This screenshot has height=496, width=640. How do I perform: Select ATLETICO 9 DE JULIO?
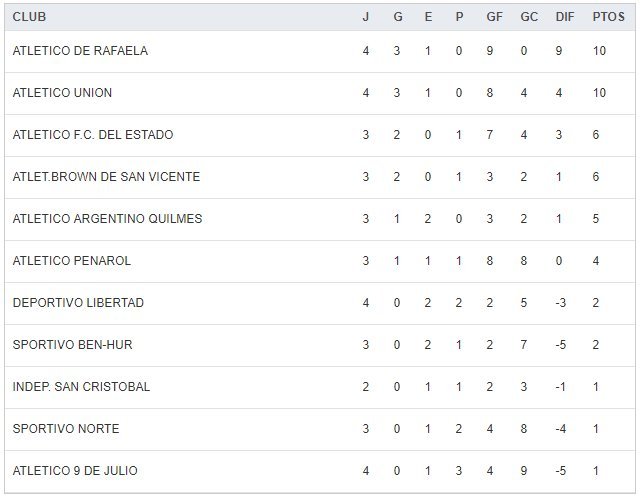(x=75, y=471)
